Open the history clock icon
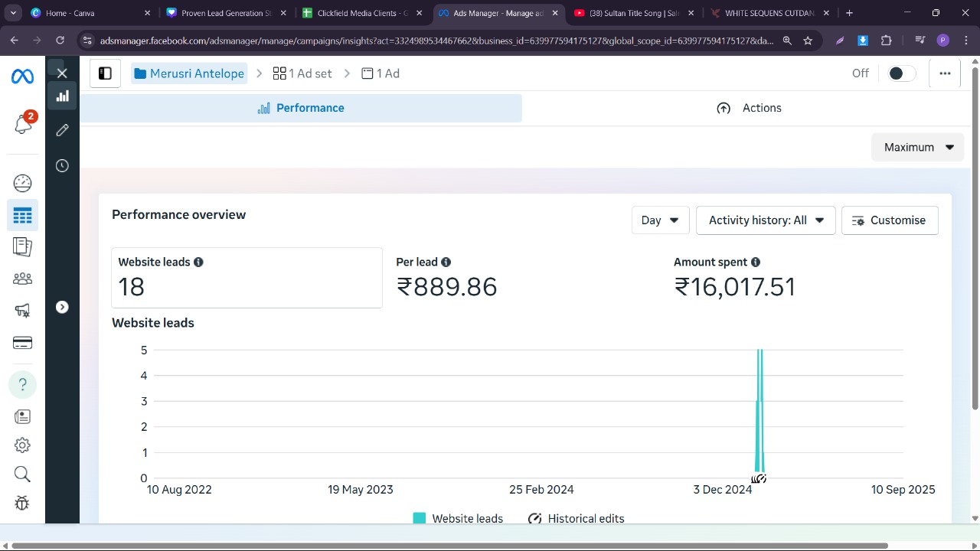 coord(62,166)
